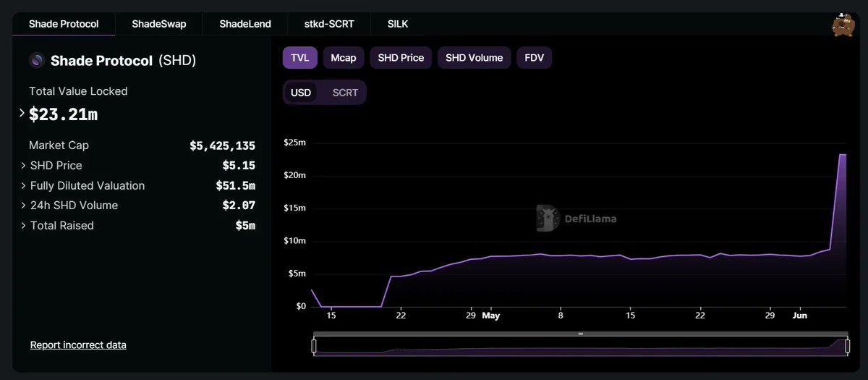The height and width of the screenshot is (380, 868).
Task: Click the Shade Protocol (SHD) heading
Action: tap(123, 61)
